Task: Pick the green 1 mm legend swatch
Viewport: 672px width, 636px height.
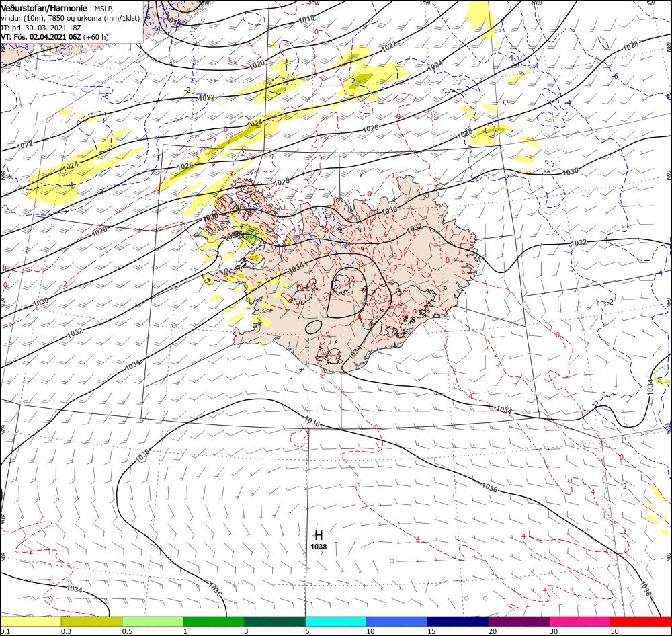Action: click(214, 621)
